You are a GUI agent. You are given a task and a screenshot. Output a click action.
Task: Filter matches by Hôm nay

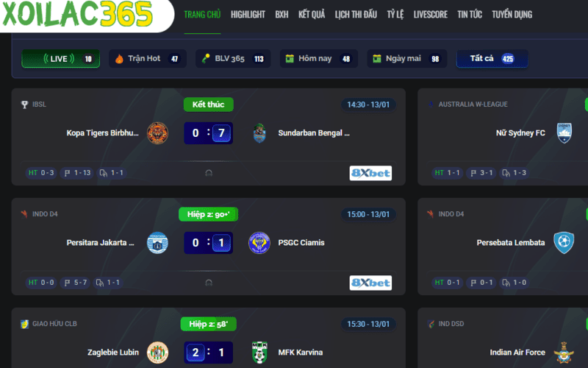[x=319, y=59]
